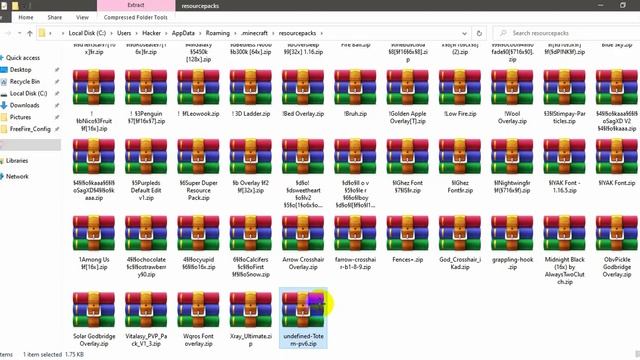The image size is (640, 360).
Task: Select the Ghez Font zip beside Nightwing
Action: [459, 156]
